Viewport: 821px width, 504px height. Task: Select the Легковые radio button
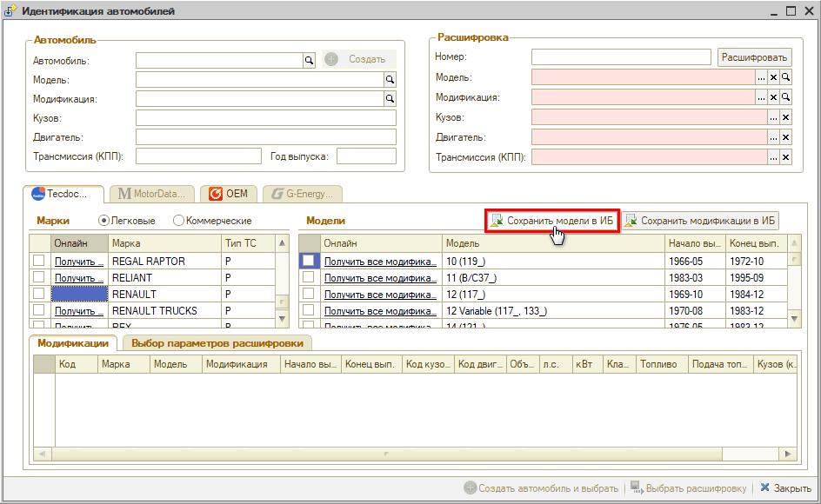[104, 221]
